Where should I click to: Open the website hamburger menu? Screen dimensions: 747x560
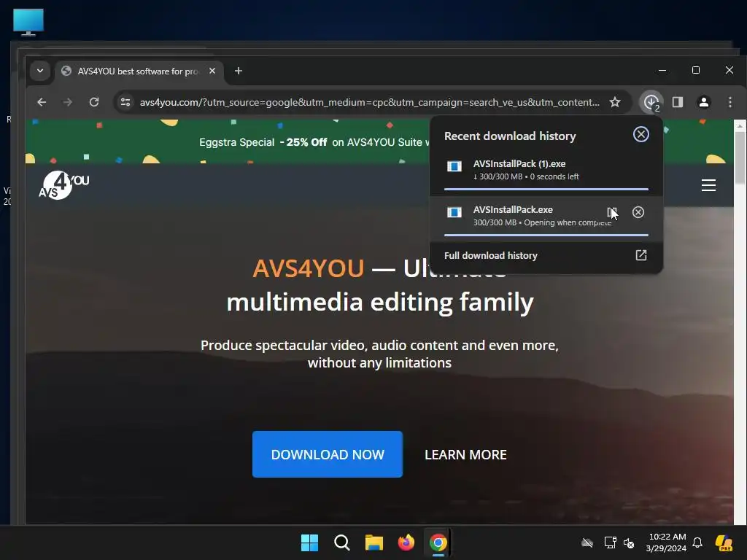708,184
